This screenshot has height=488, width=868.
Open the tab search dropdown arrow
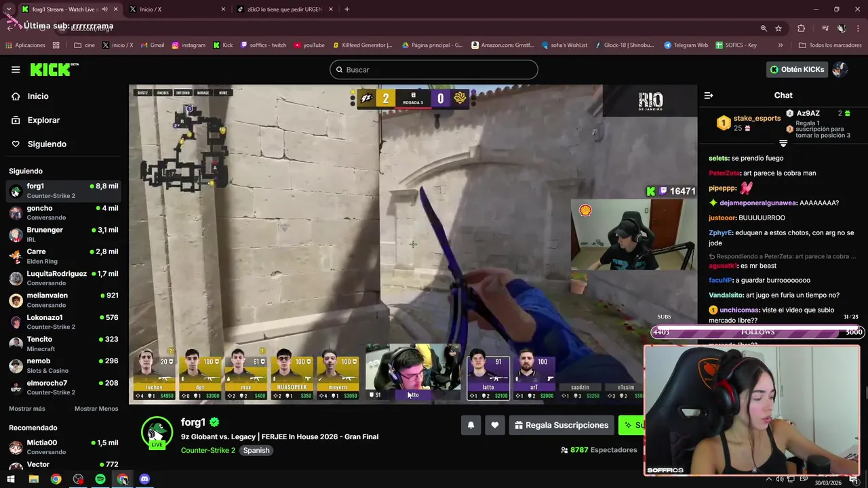(x=9, y=9)
